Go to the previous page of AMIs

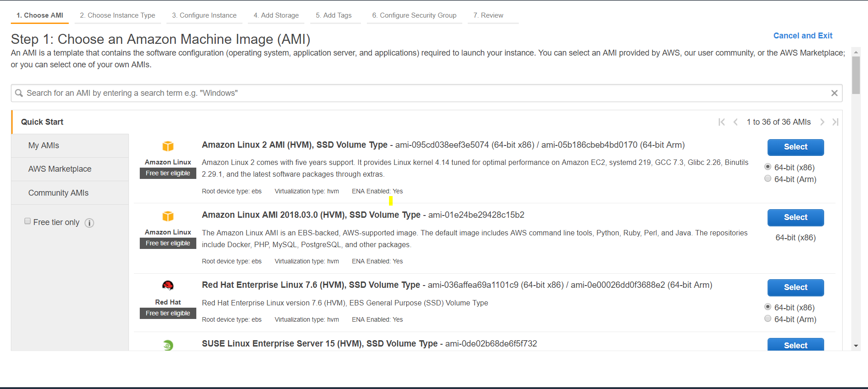pos(735,122)
